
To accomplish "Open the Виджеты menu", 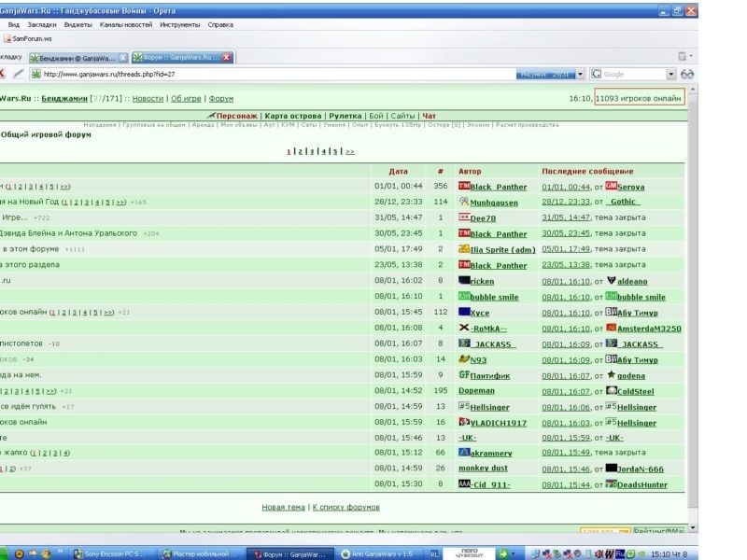I will pyautogui.click(x=78, y=25).
